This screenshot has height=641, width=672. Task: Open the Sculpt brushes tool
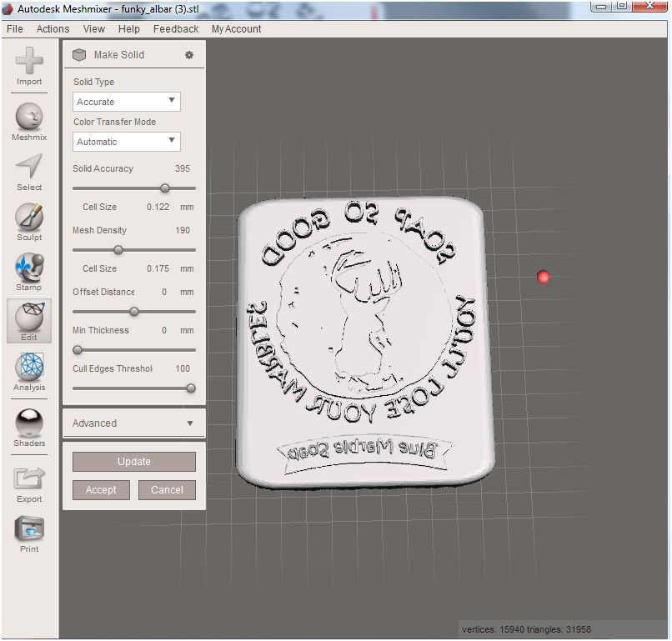coord(29,222)
